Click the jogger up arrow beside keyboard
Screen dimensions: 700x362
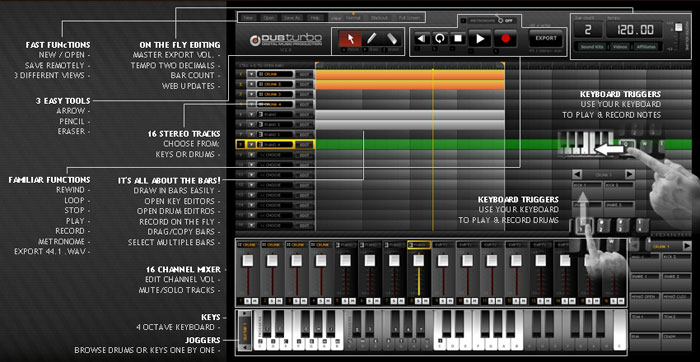[x=245, y=314]
